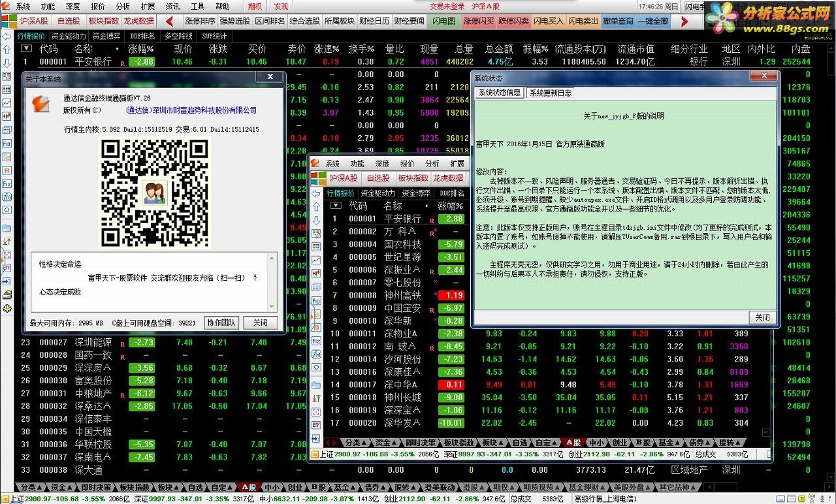Switch to DDE排名 tab in main window
Screen dimensions: 836x504
pos(143,37)
